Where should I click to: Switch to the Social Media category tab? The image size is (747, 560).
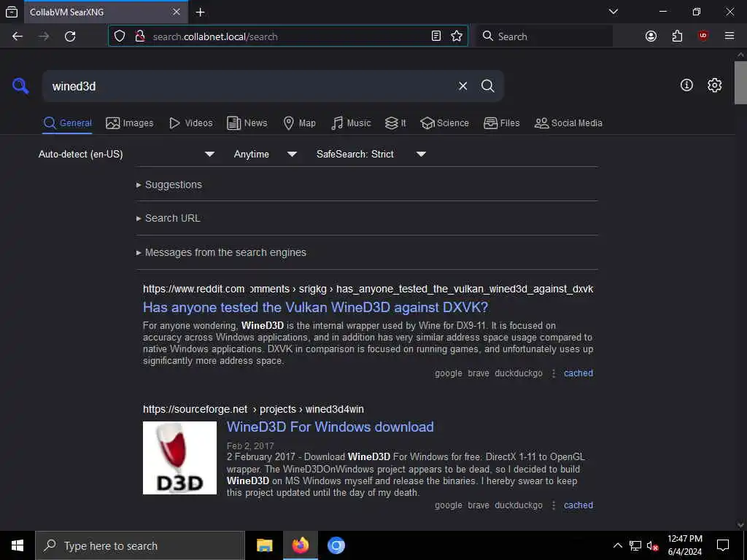(568, 122)
